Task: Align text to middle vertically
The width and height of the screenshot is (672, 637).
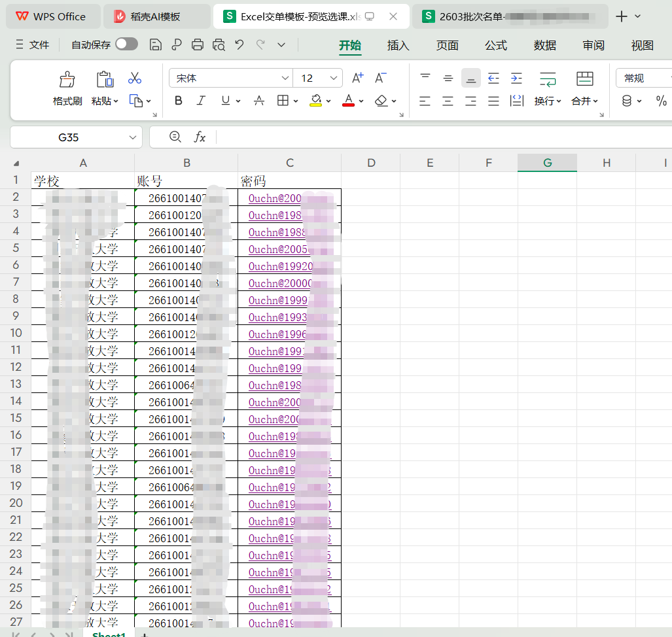Action: click(448, 78)
